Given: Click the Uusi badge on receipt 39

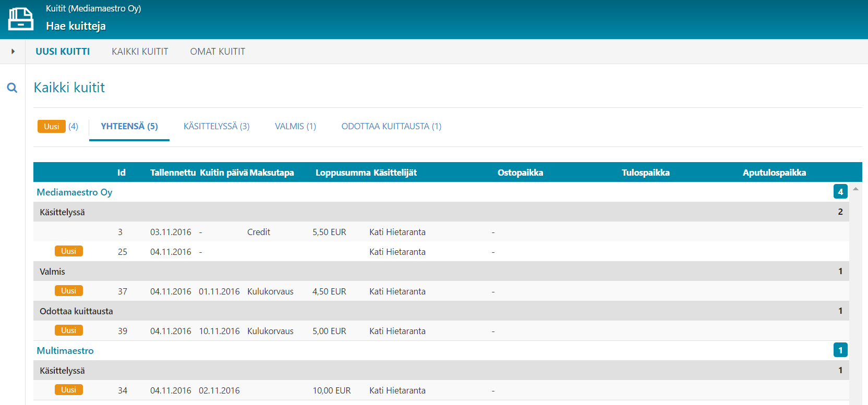Looking at the screenshot, I should pos(68,330).
